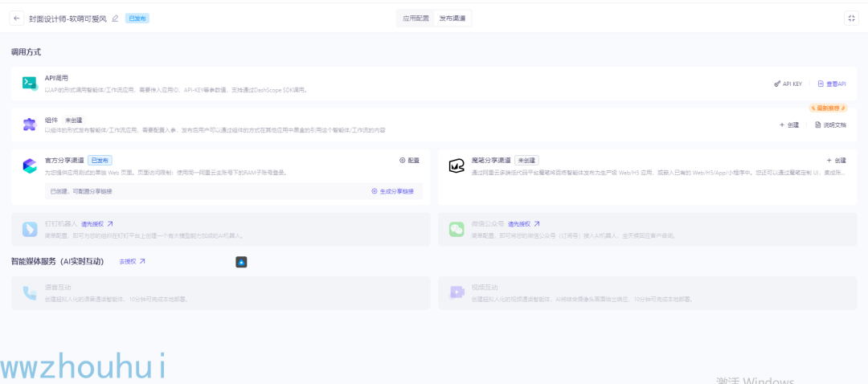Click the 组件 title text
The image size is (868, 384).
(x=51, y=120)
